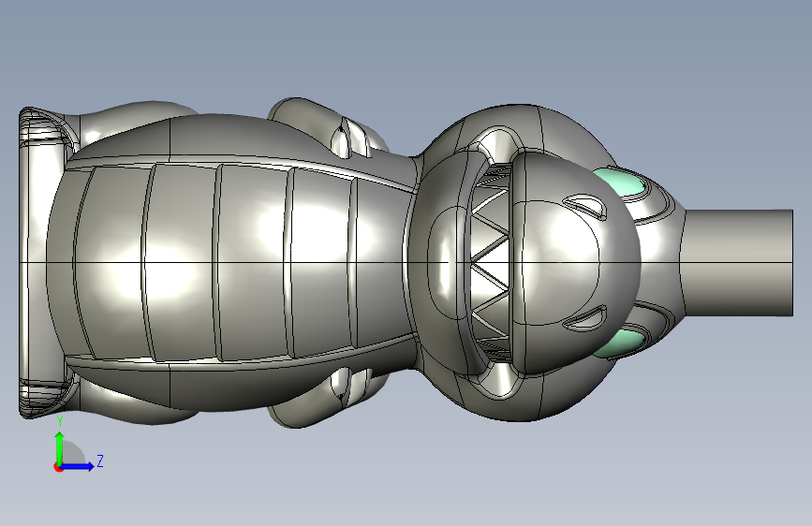The width and height of the screenshot is (812, 526).
Task: Select the cylindrical shaft on the model's right end
Action: pyautogui.click(x=738, y=262)
